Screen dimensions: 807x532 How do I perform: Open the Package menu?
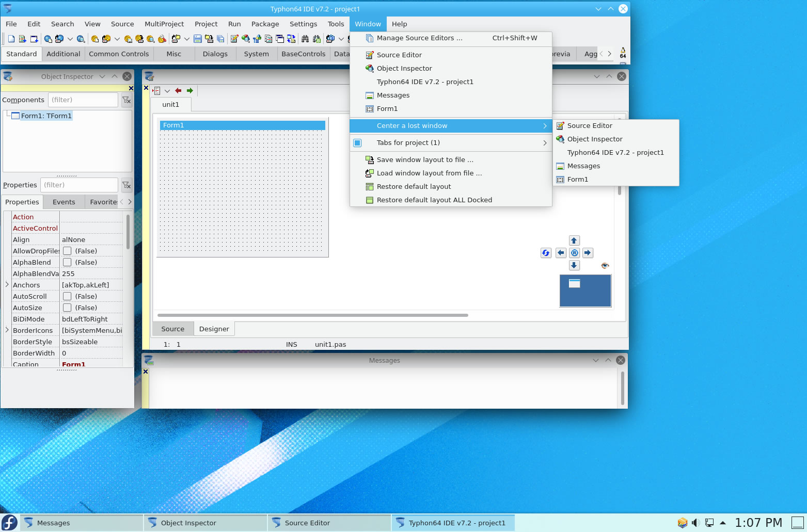tap(265, 24)
